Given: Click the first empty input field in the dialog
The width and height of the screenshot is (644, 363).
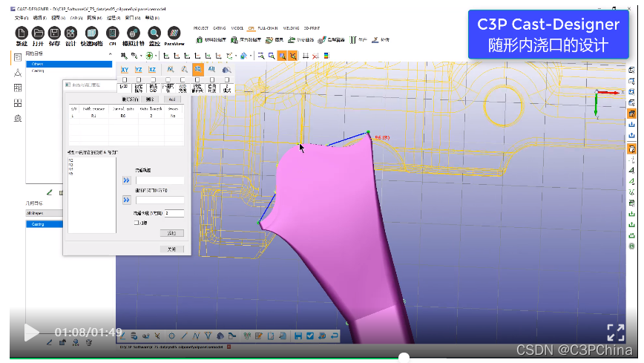Looking at the screenshot, I should (160, 180).
